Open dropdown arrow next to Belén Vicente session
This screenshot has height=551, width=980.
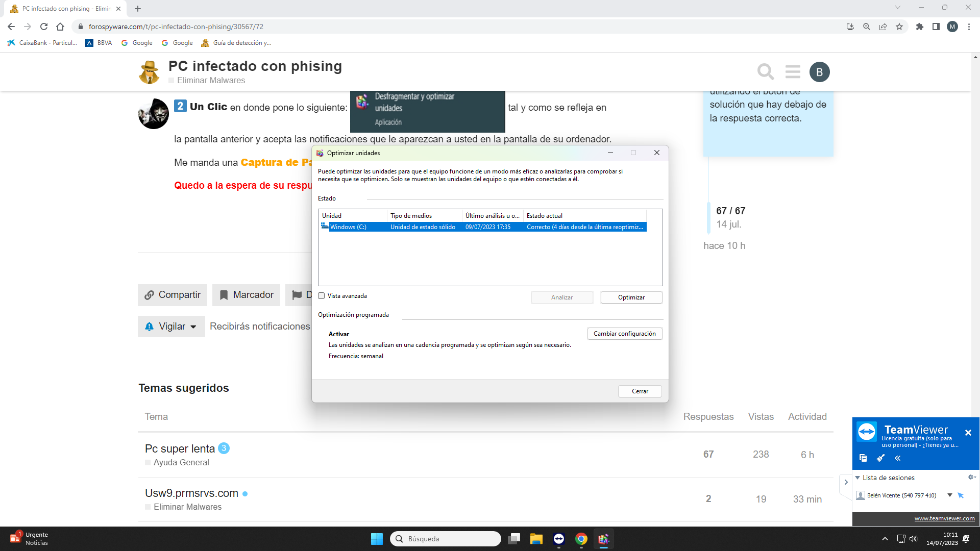pos(950,495)
